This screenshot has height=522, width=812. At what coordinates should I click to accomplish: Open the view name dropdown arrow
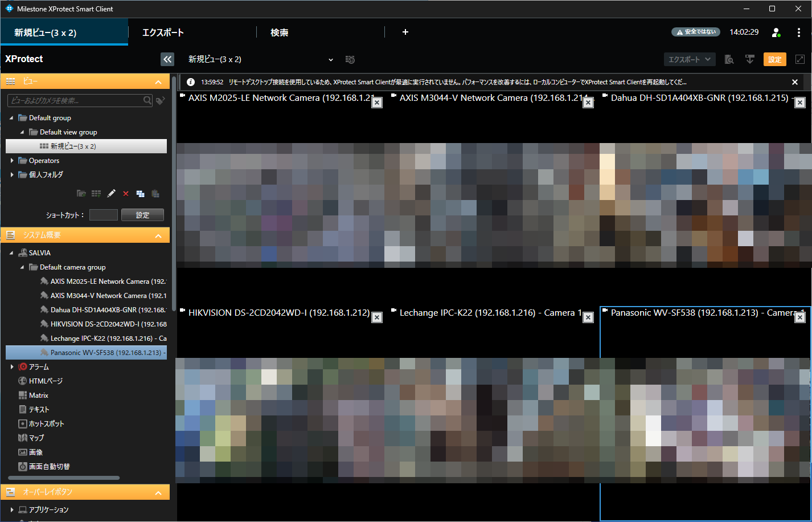(331, 60)
